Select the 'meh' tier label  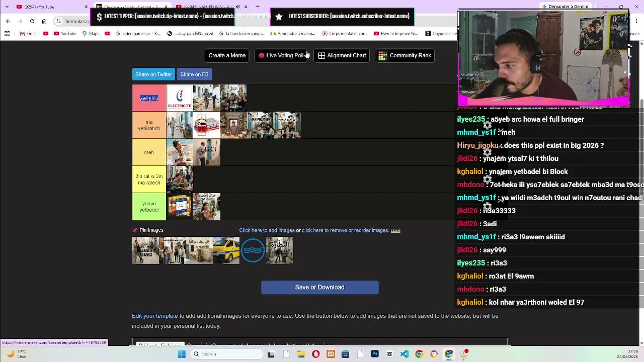[x=149, y=152]
